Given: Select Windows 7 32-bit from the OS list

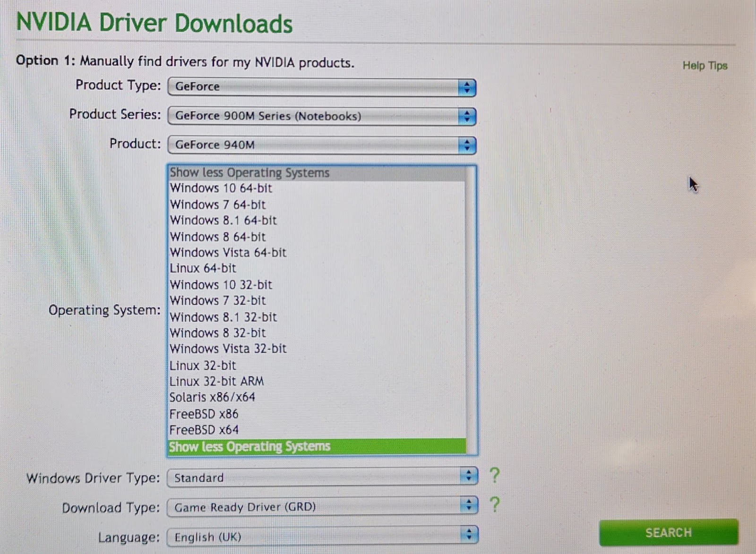Looking at the screenshot, I should click(x=317, y=301).
